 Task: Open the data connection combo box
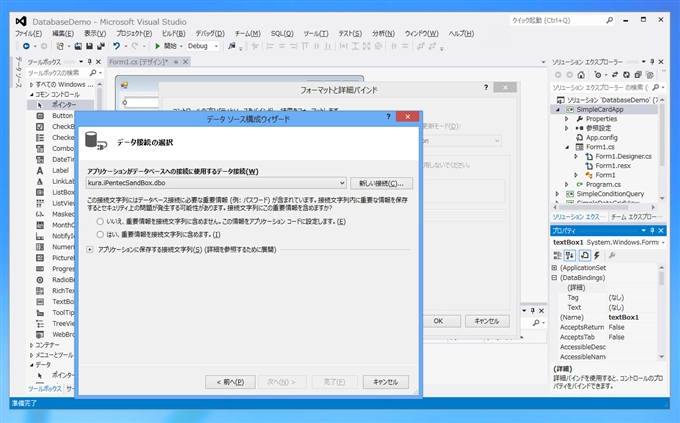(x=216, y=183)
